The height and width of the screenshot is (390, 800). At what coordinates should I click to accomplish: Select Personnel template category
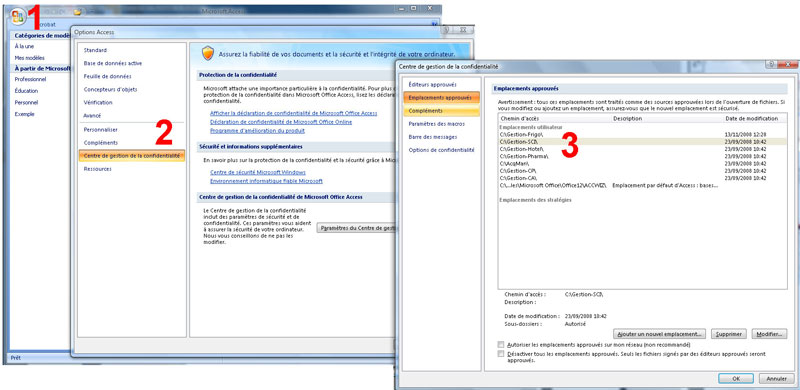click(26, 103)
